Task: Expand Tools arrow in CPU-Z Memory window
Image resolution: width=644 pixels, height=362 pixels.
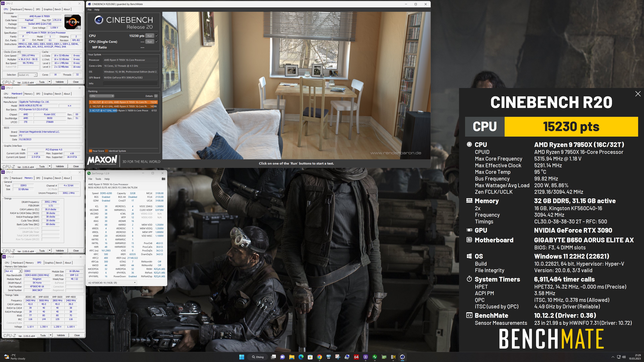Action: 49,251
